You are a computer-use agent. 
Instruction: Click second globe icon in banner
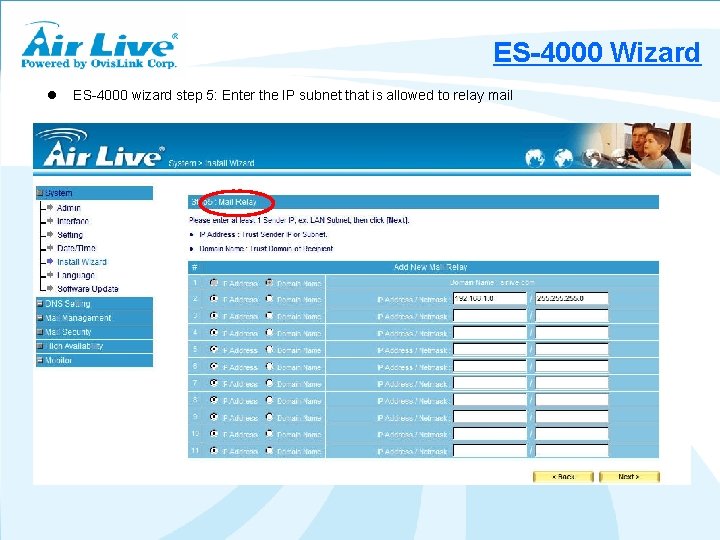click(563, 158)
